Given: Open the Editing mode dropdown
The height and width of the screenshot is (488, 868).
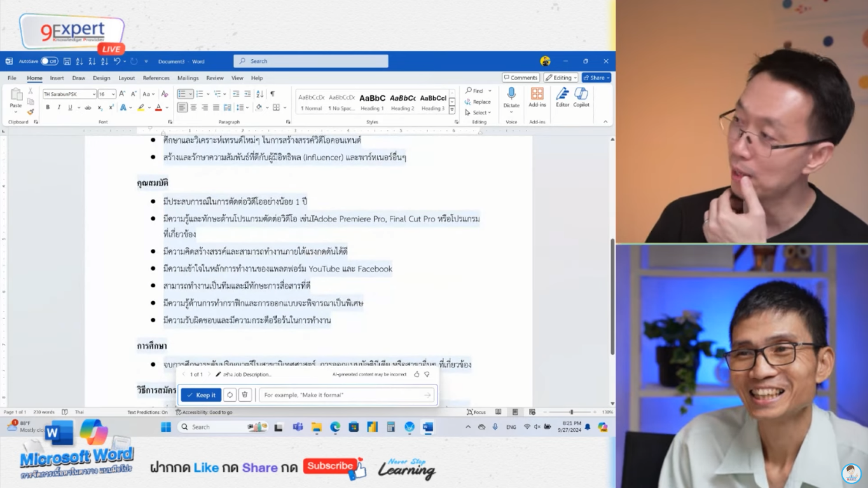Looking at the screenshot, I should coord(561,78).
